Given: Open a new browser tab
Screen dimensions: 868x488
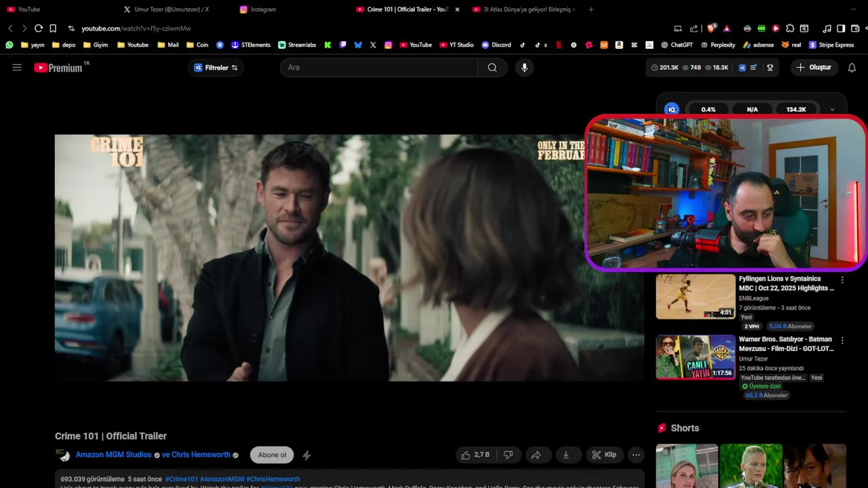Looking at the screenshot, I should click(x=591, y=9).
